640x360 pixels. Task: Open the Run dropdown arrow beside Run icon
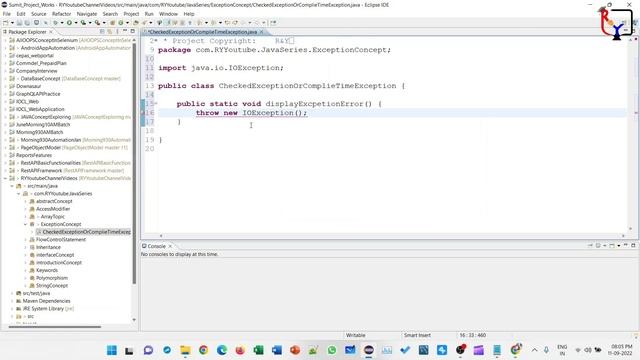(x=76, y=23)
